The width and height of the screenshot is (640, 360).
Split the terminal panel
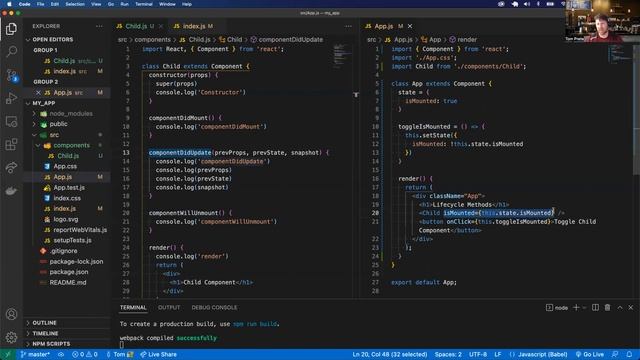[x=596, y=307]
